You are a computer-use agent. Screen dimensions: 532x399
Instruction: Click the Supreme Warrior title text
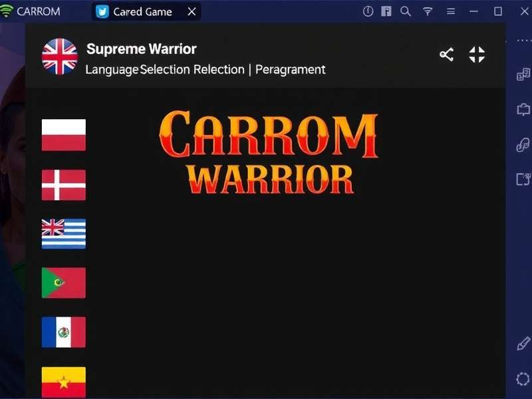141,49
